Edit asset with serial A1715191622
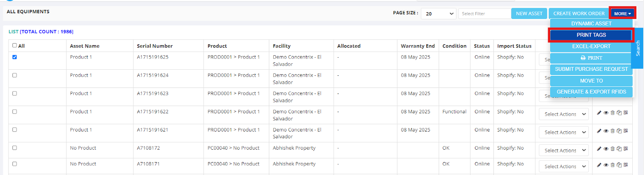The image size is (644, 175). (599, 113)
